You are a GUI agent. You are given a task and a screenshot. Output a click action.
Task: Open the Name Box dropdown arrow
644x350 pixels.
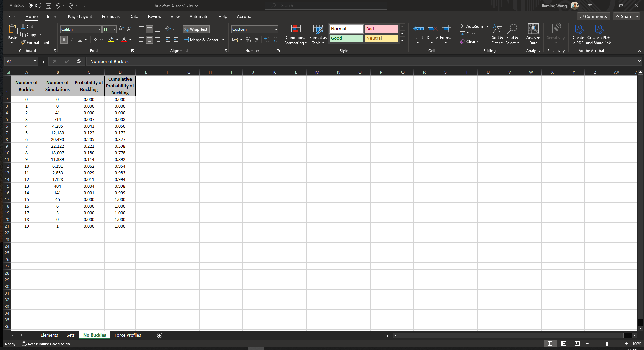pyautogui.click(x=35, y=61)
